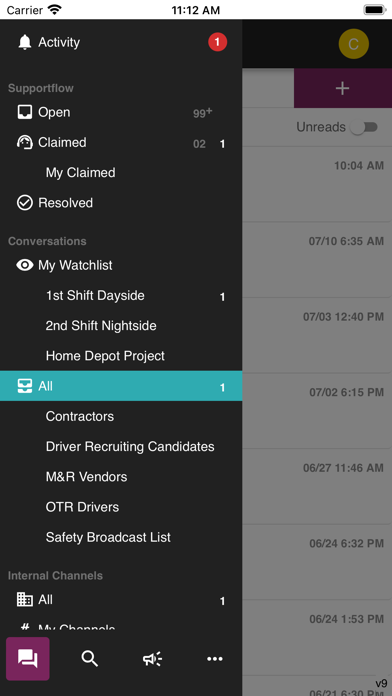
Task: Open the Contractors list
Action: (121, 416)
